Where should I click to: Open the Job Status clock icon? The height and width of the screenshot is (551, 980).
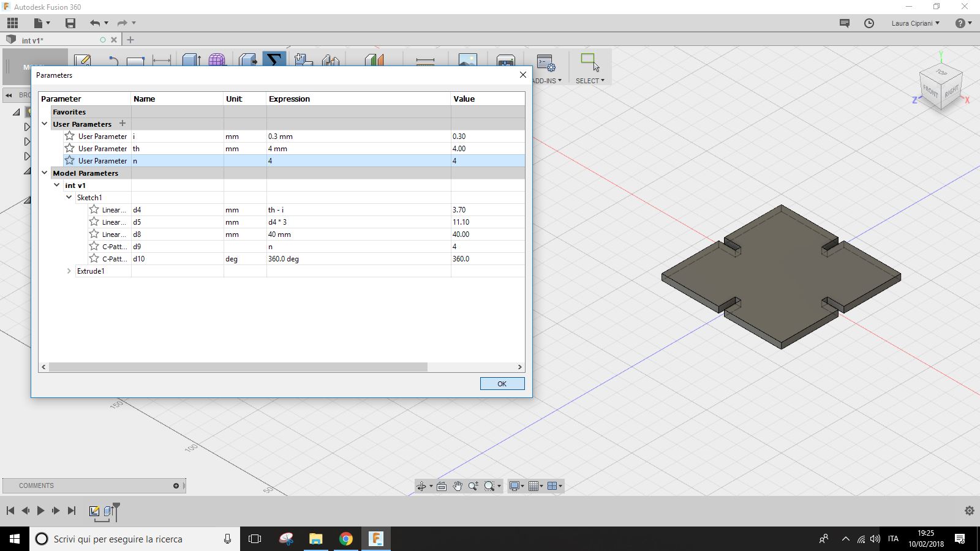869,23
